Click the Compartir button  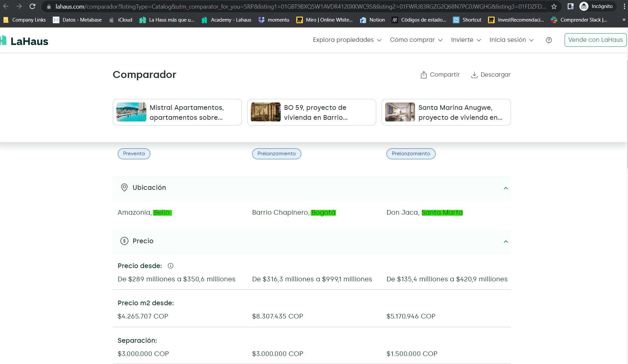440,75
